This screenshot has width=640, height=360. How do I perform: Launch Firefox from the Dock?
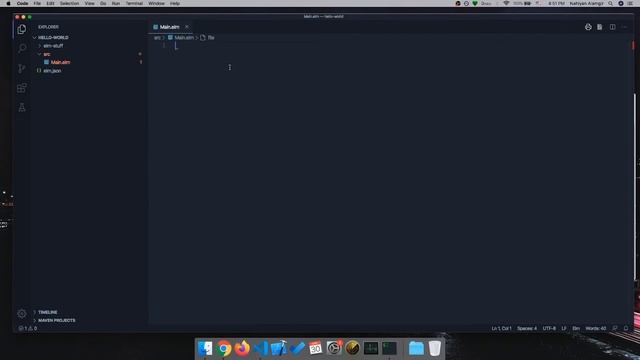pyautogui.click(x=242, y=348)
